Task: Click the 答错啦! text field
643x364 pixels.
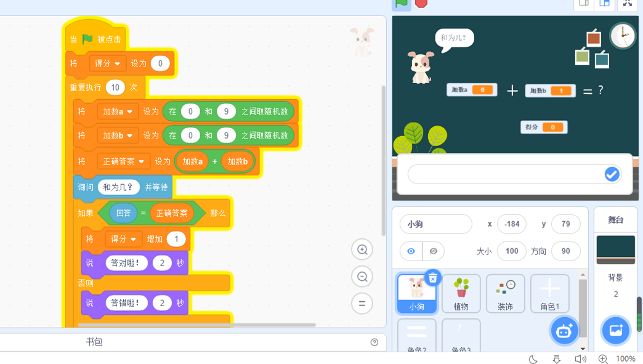Action: (126, 303)
